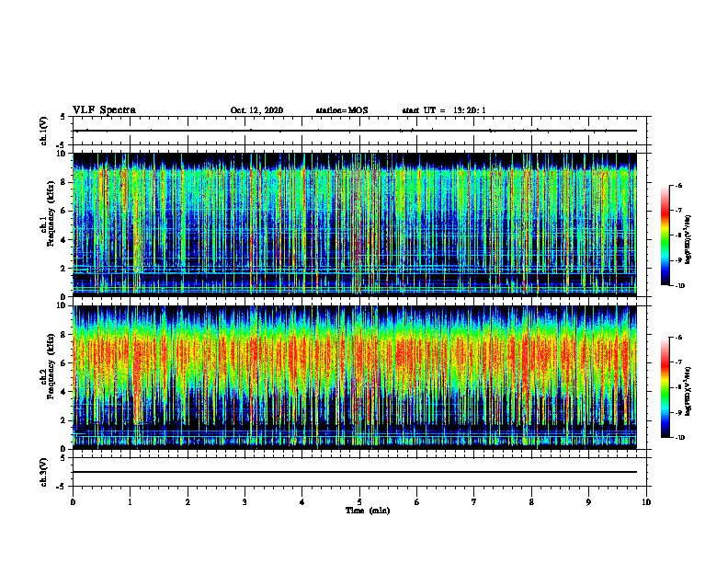This screenshot has height=563, width=728.
Task: Click the '9' tick on time axis
Action: click(588, 501)
